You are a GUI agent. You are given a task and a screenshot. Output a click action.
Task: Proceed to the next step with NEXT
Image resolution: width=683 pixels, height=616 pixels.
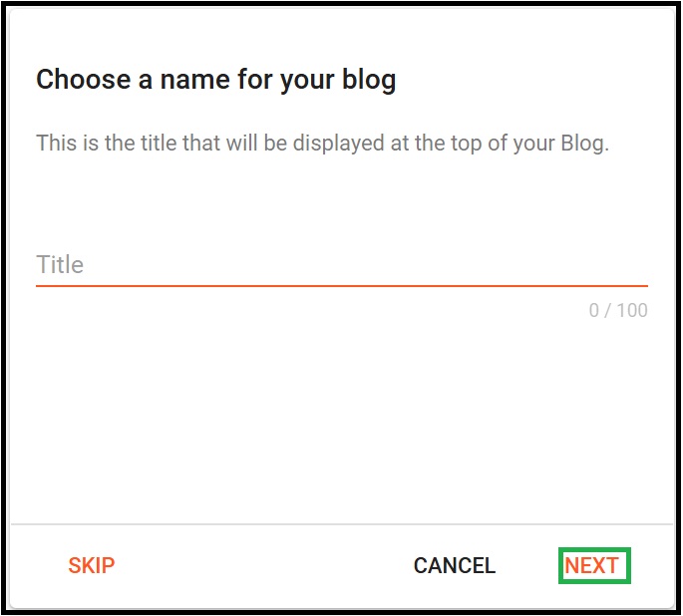tap(592, 566)
